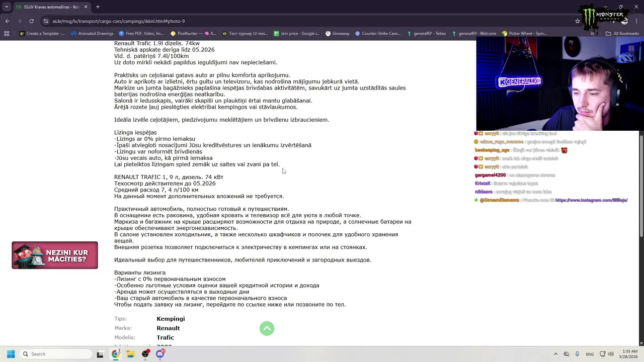Open Discord from the taskbar
This screenshot has width=644, height=362.
coord(160,354)
